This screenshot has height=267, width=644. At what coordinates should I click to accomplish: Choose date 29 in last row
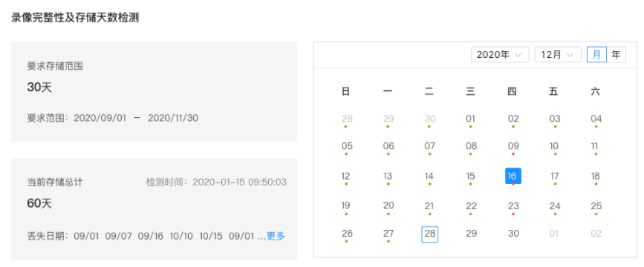click(x=472, y=234)
